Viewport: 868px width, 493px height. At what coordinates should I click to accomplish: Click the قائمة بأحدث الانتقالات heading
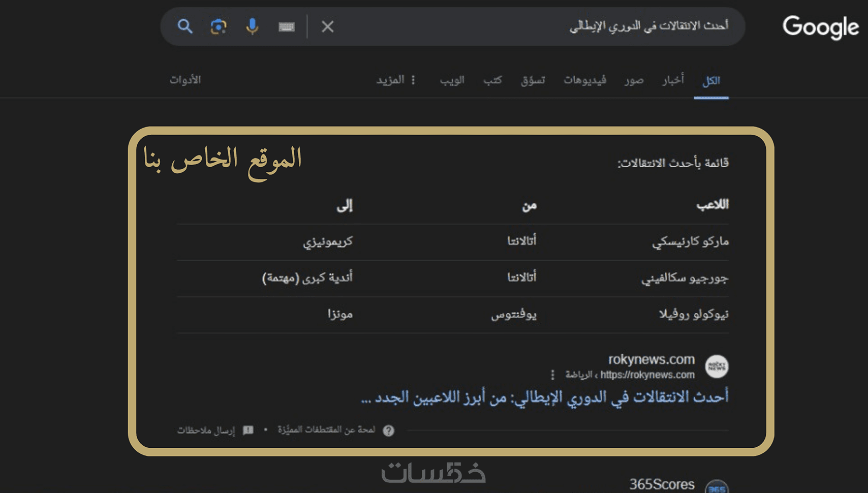tap(673, 163)
